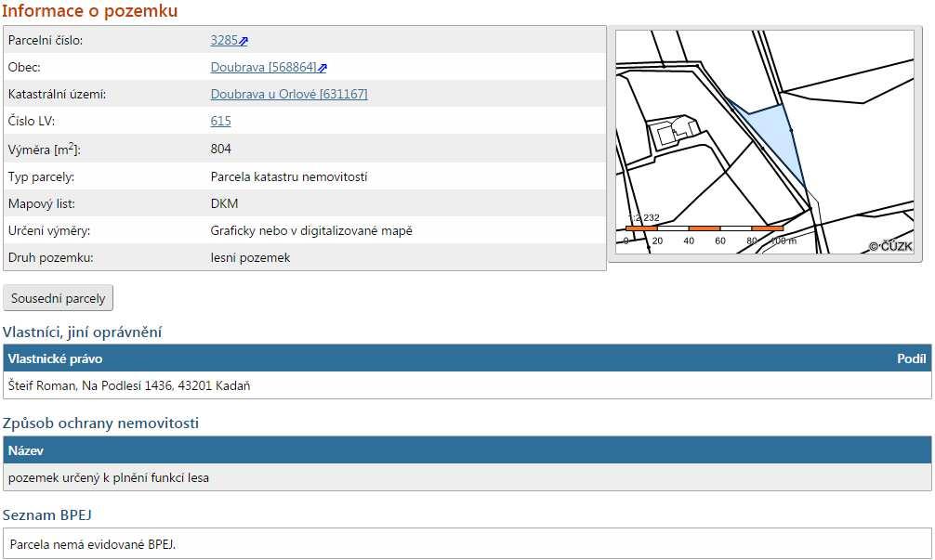Select the area value 804
The image size is (935, 560).
click(x=220, y=149)
